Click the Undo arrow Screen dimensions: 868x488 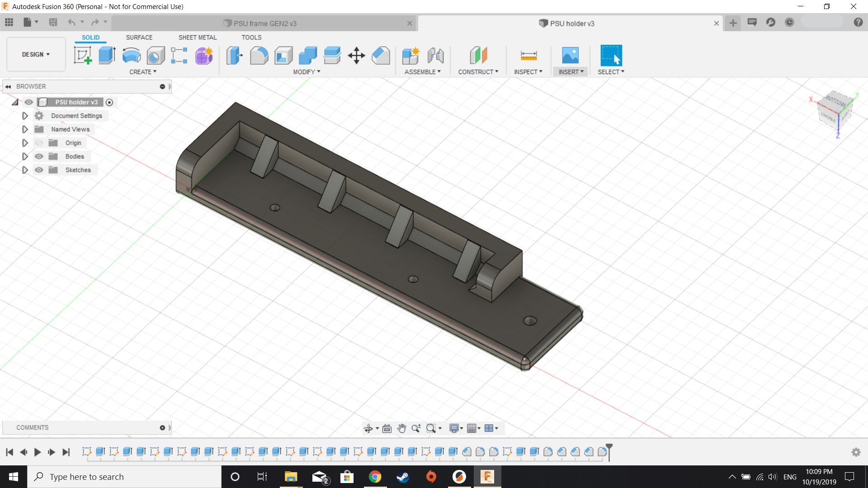(x=71, y=22)
